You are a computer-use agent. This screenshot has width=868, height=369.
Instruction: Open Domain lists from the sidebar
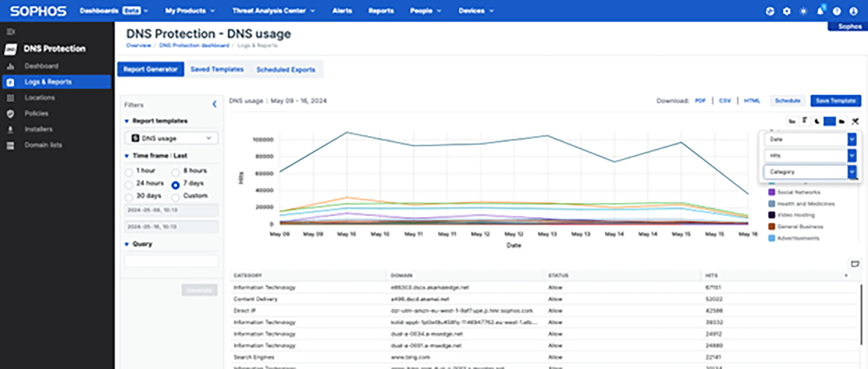click(x=44, y=145)
